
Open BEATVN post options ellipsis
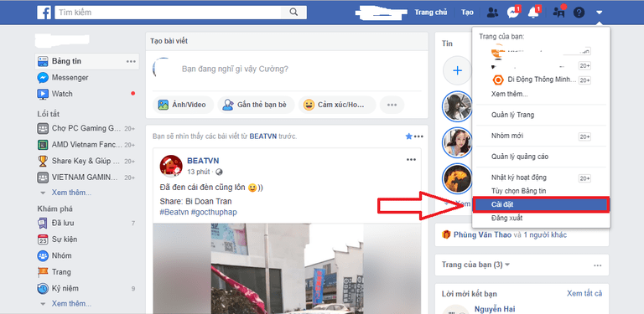pos(411,160)
